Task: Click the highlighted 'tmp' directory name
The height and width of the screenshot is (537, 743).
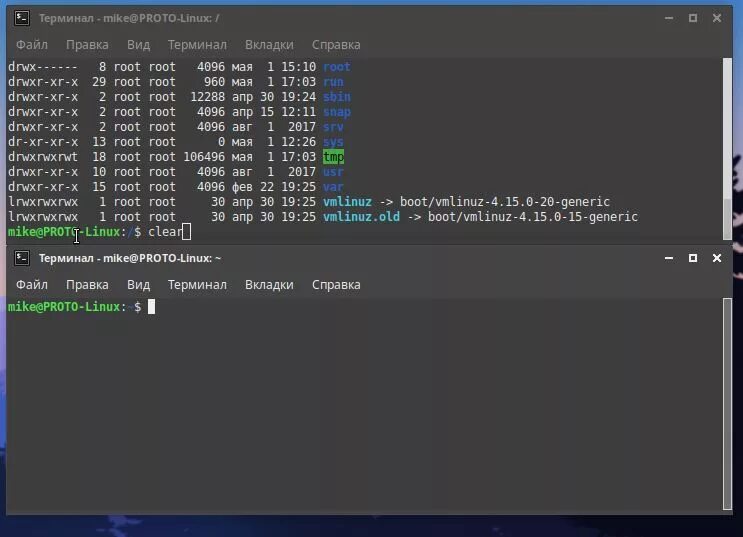Action: pos(334,157)
